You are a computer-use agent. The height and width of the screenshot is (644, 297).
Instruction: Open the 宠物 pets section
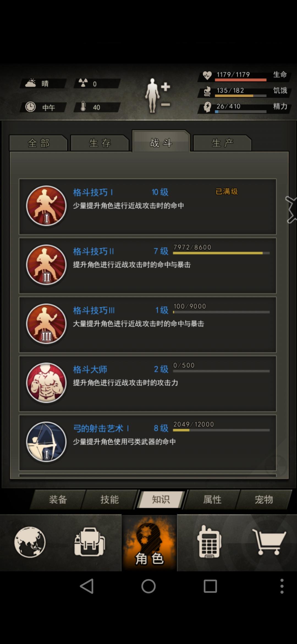(x=264, y=500)
